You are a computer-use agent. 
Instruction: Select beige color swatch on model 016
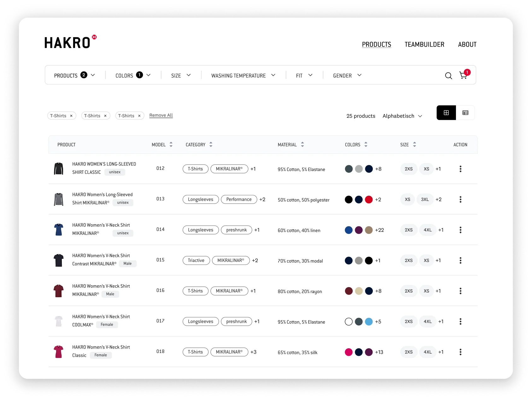[x=359, y=291]
